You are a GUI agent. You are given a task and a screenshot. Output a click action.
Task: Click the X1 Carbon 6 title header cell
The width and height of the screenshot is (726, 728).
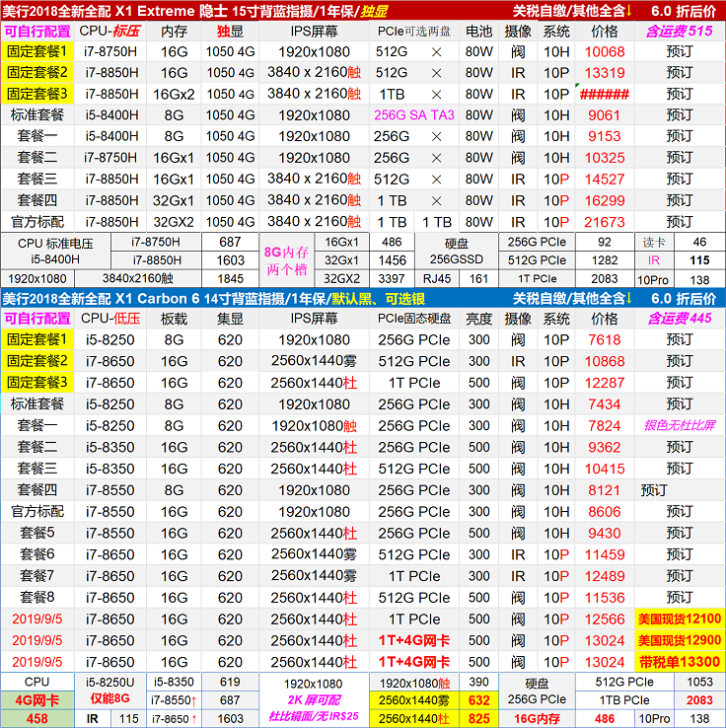247,298
